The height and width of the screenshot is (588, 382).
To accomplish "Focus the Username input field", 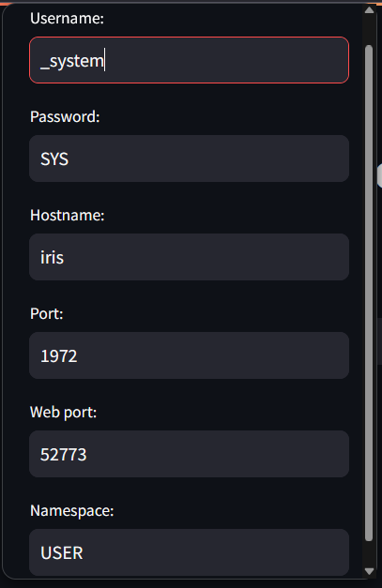I will click(190, 60).
